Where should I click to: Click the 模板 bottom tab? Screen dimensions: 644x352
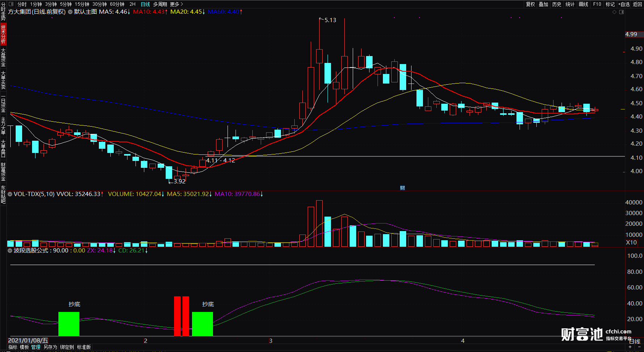pyautogui.click(x=24, y=347)
